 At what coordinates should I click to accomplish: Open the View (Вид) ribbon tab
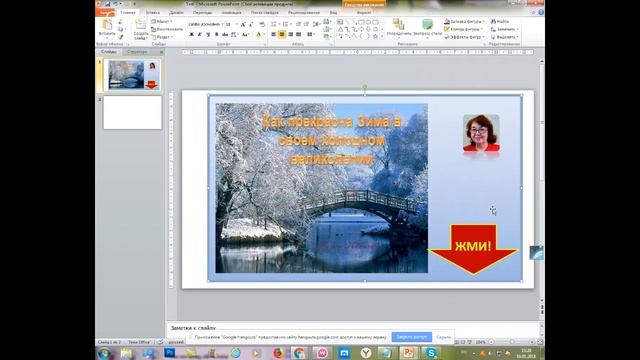[x=333, y=13]
